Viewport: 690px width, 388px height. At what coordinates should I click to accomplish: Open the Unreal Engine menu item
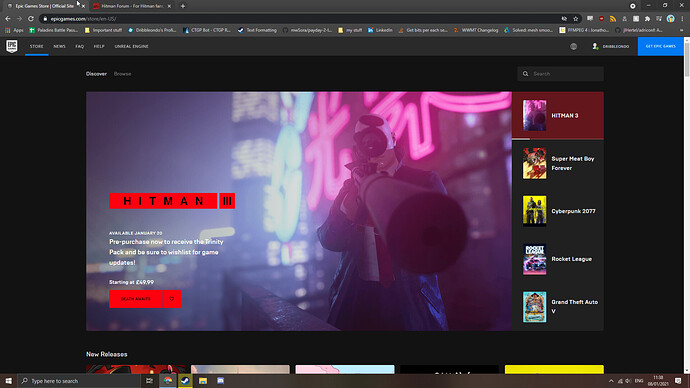[131, 46]
